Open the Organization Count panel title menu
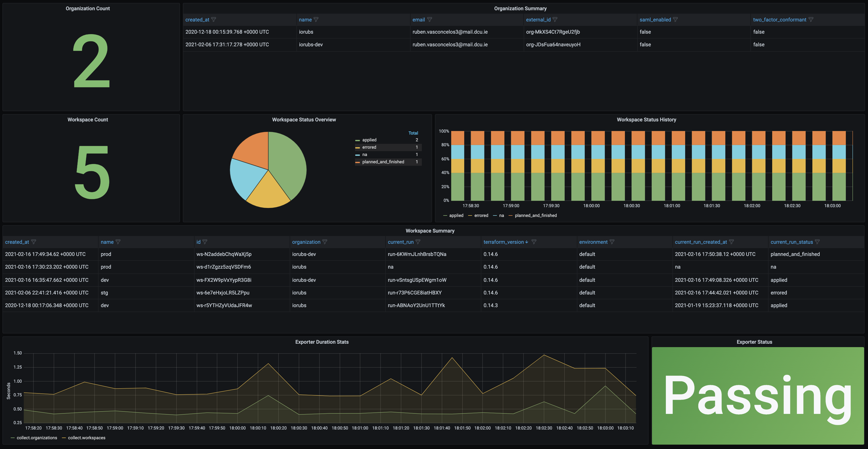Image resolution: width=868 pixels, height=449 pixels. click(88, 9)
